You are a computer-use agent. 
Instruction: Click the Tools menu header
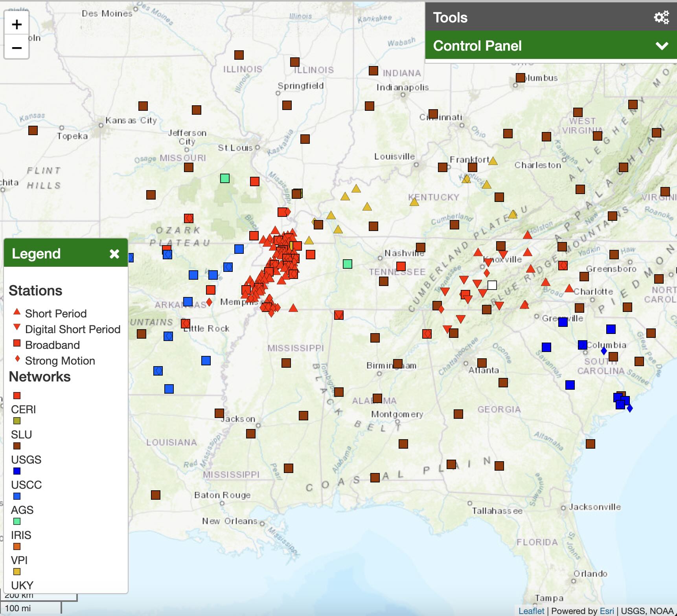tap(451, 17)
